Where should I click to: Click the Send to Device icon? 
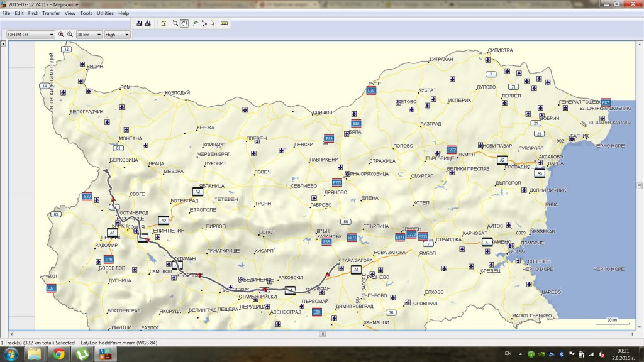pos(139,23)
